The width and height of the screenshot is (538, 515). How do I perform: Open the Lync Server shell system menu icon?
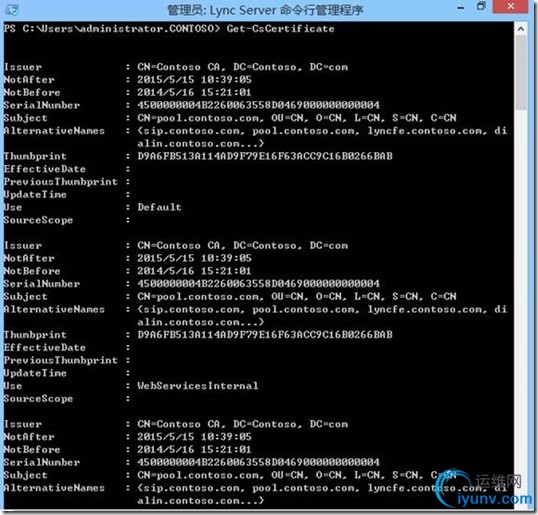12,10
